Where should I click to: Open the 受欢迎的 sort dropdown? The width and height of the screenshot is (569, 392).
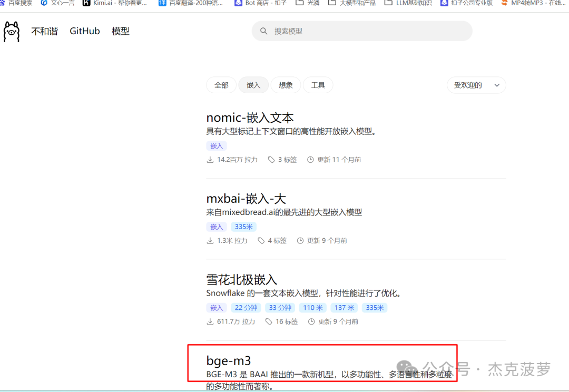[x=476, y=85]
